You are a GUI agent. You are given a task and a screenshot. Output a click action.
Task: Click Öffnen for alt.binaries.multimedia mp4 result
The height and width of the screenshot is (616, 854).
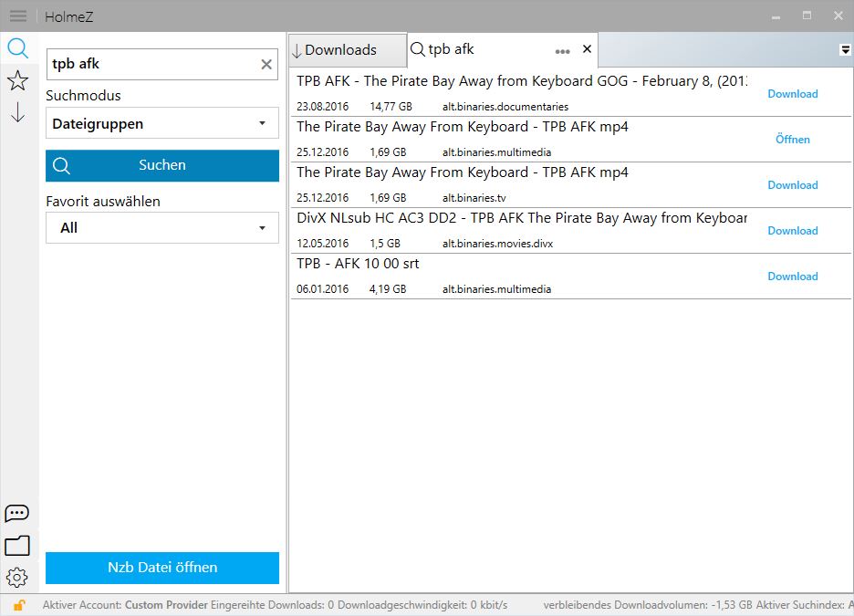coord(793,140)
